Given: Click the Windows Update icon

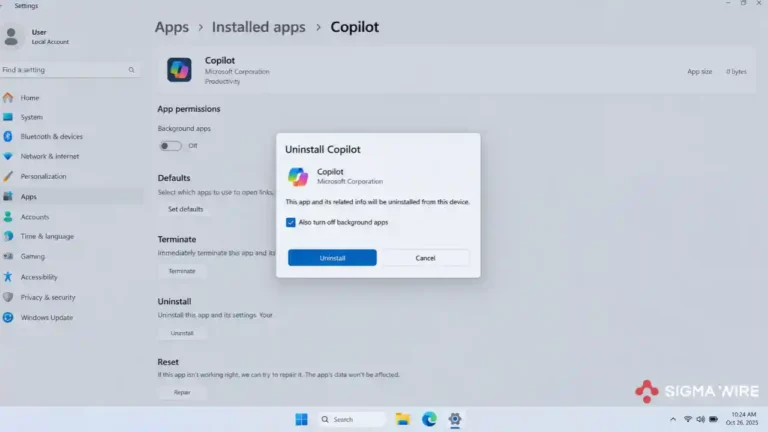Looking at the screenshot, I should coord(8,317).
